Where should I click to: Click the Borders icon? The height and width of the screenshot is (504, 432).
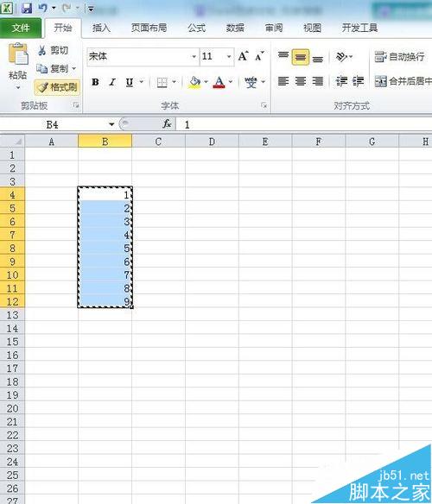pyautogui.click(x=162, y=83)
